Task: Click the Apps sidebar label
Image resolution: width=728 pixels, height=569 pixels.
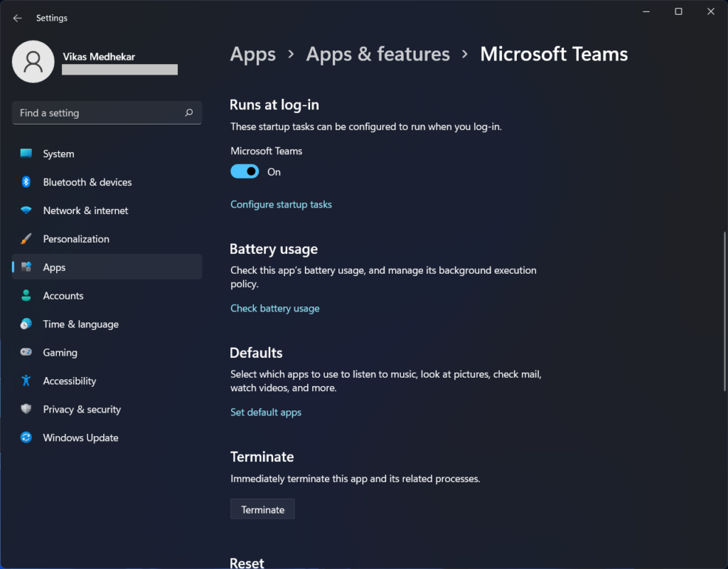Action: point(54,267)
